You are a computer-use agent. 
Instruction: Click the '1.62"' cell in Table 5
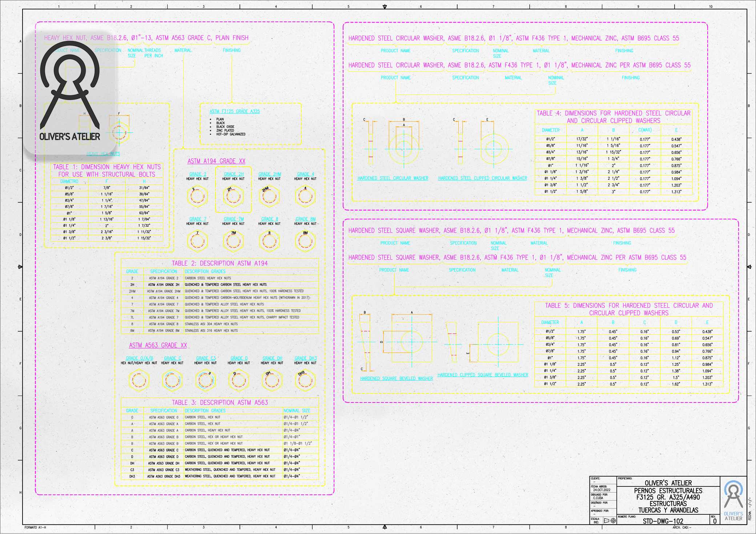(676, 384)
